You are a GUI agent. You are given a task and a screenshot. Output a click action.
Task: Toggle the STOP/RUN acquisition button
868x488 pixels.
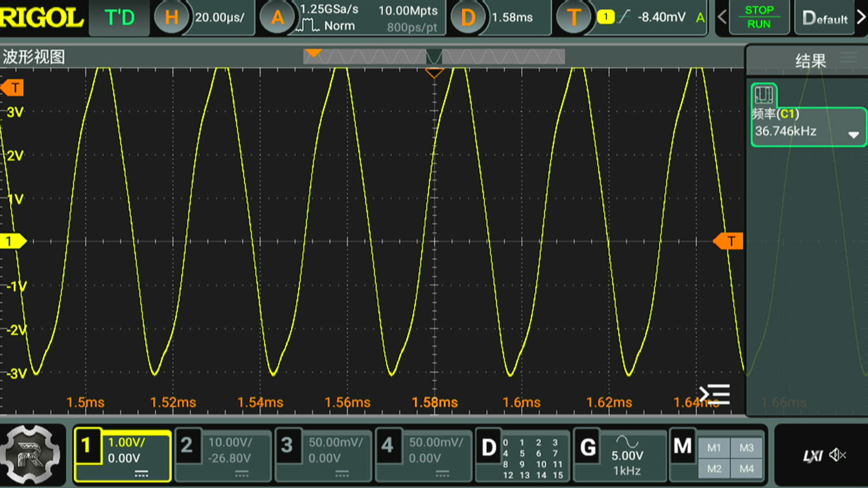tap(759, 17)
